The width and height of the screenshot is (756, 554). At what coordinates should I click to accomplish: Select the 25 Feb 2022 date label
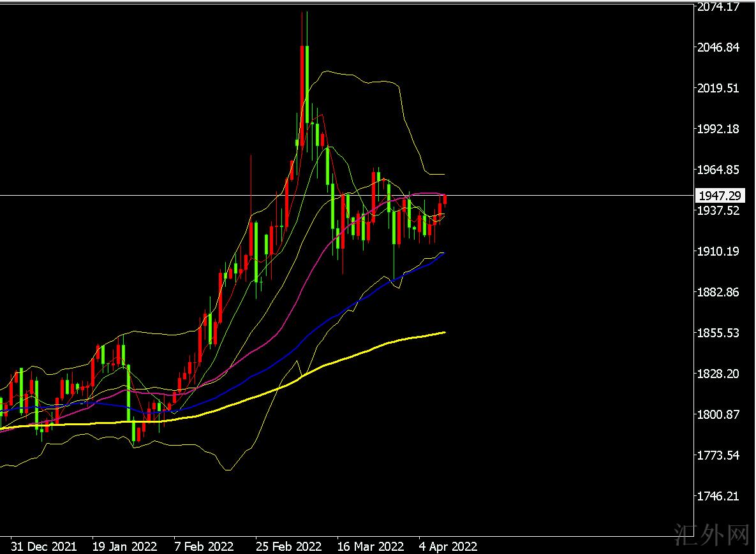pos(288,546)
